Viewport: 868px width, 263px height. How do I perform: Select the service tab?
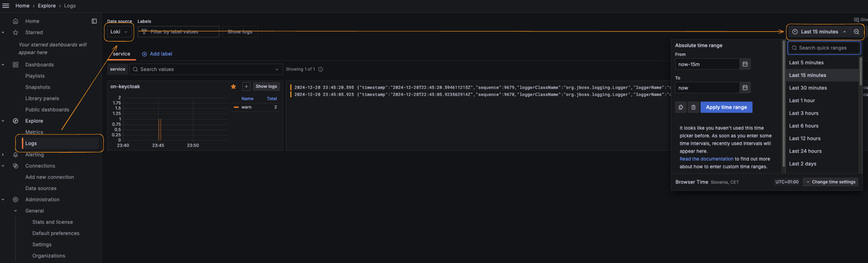point(122,54)
